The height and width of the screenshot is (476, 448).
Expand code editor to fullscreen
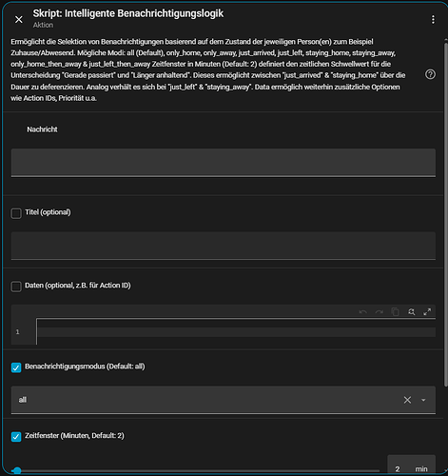click(427, 312)
